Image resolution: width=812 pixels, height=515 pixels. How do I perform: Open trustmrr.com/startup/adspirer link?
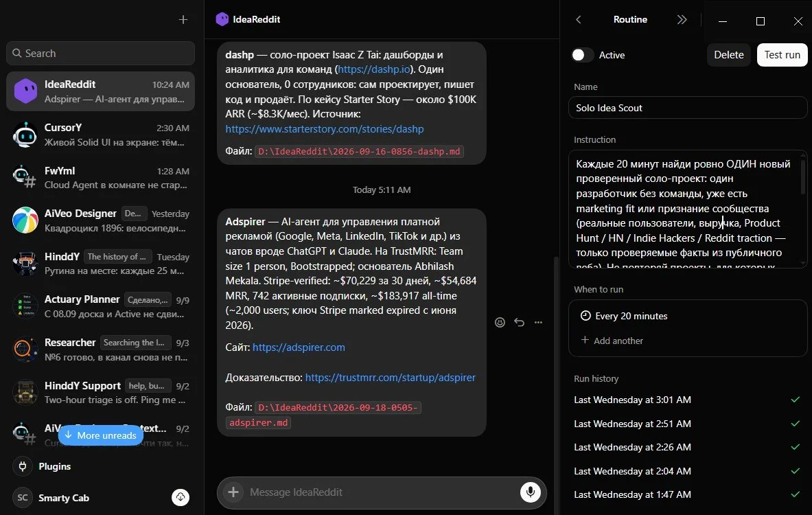coord(391,377)
